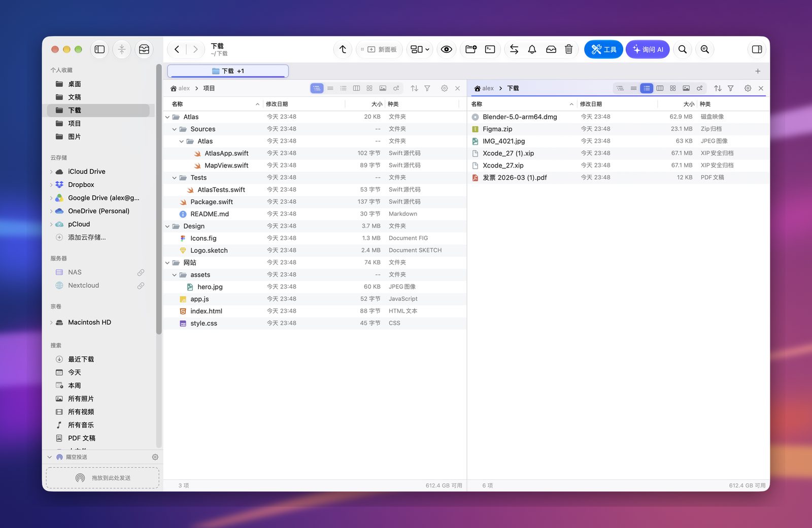
Task: Open filter in the 项目 pane
Action: click(427, 88)
